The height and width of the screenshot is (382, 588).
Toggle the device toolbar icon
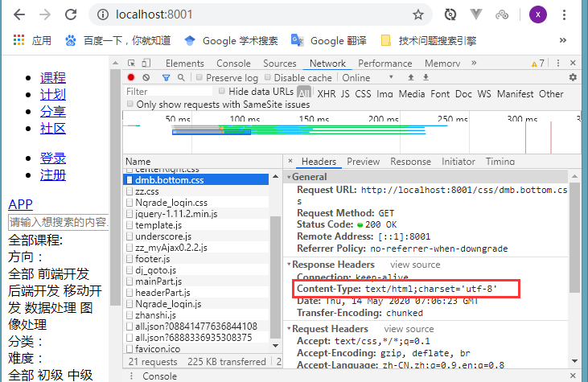(x=146, y=64)
